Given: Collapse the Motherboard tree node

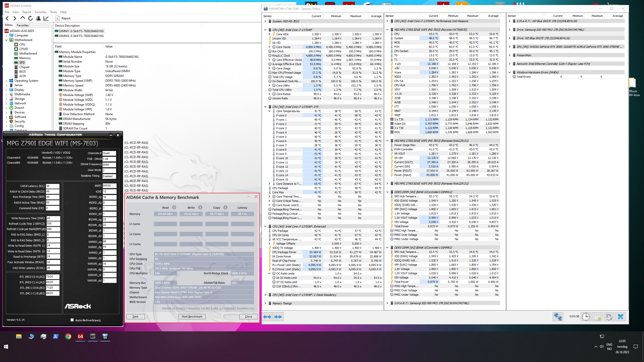Looking at the screenshot, I should [x=7, y=40].
